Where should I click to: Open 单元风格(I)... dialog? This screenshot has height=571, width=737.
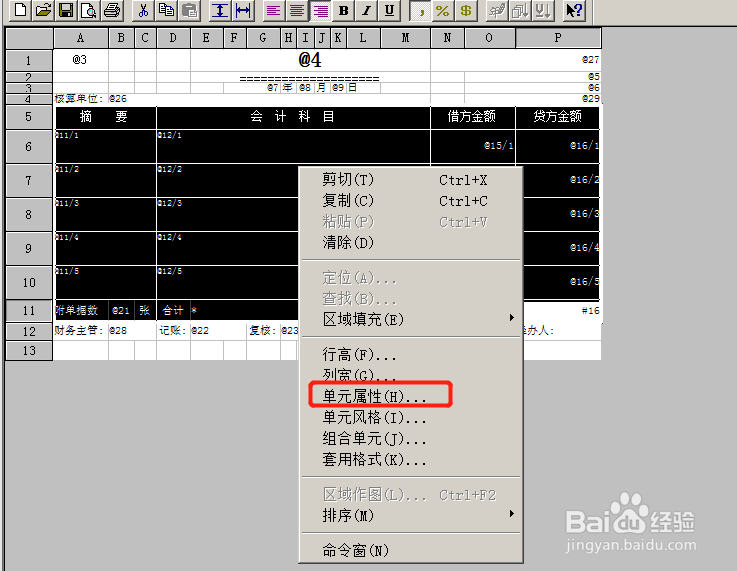(411, 417)
